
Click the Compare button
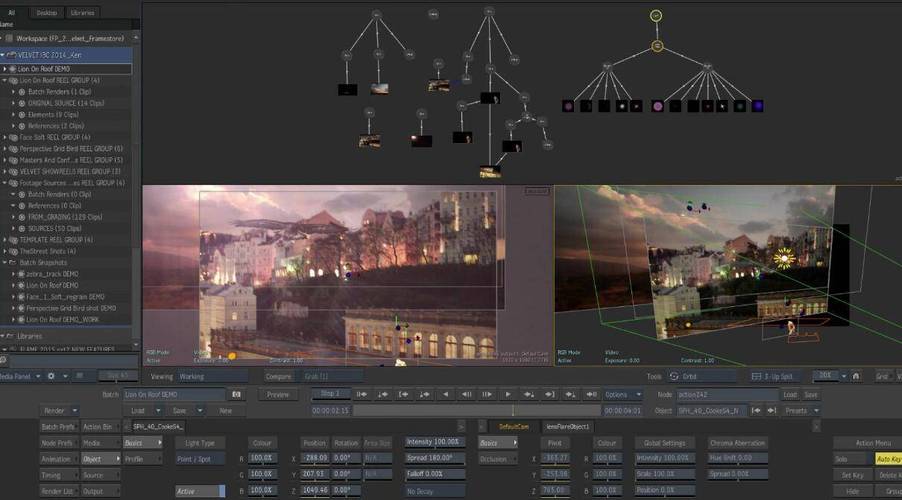click(278, 376)
